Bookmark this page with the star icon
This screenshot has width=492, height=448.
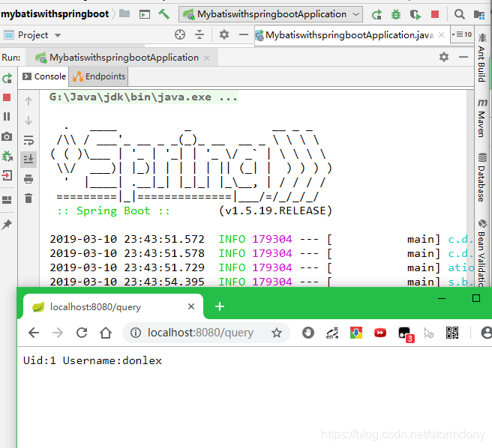tap(277, 333)
